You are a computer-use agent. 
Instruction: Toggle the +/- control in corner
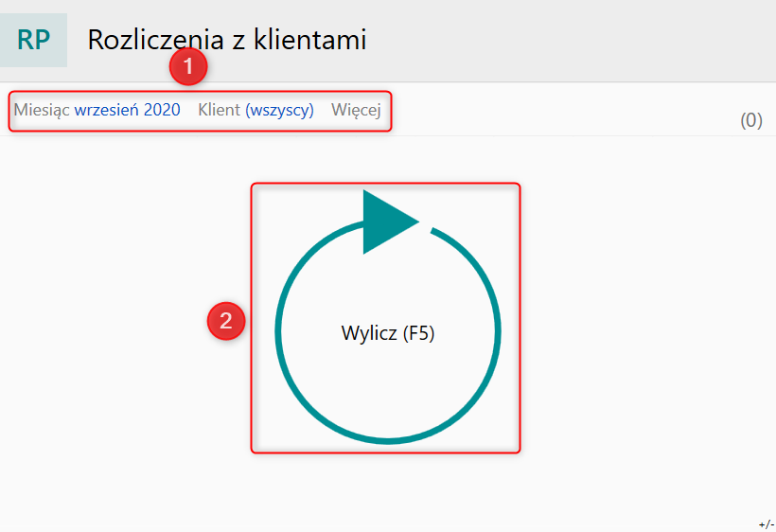[x=767, y=524]
